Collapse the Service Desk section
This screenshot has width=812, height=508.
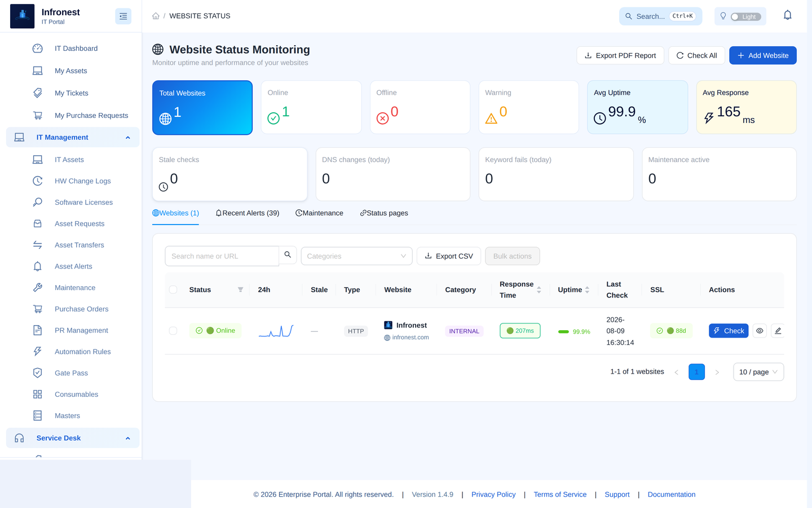tap(73, 438)
